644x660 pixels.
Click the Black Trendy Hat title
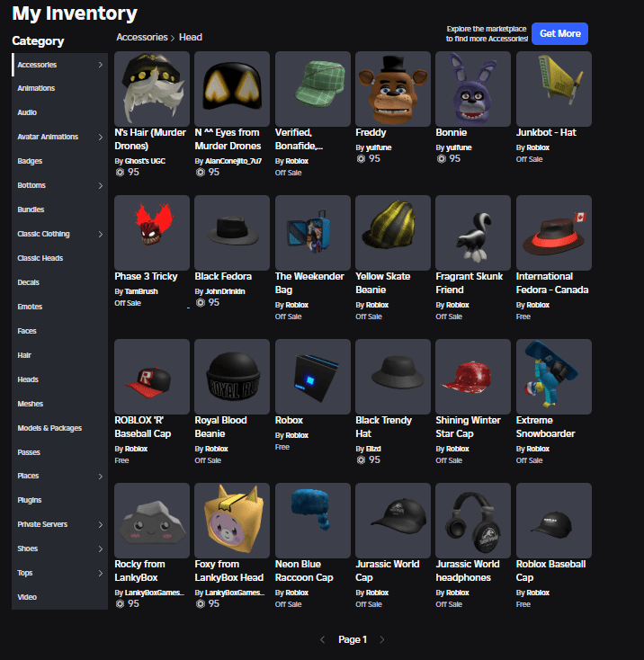pos(383,427)
